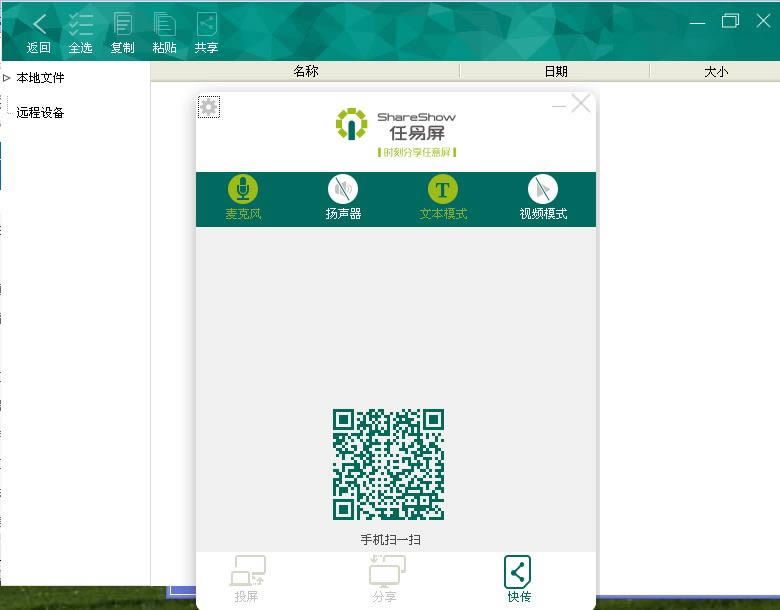Click the 共享 share icon in toolbar

206,25
